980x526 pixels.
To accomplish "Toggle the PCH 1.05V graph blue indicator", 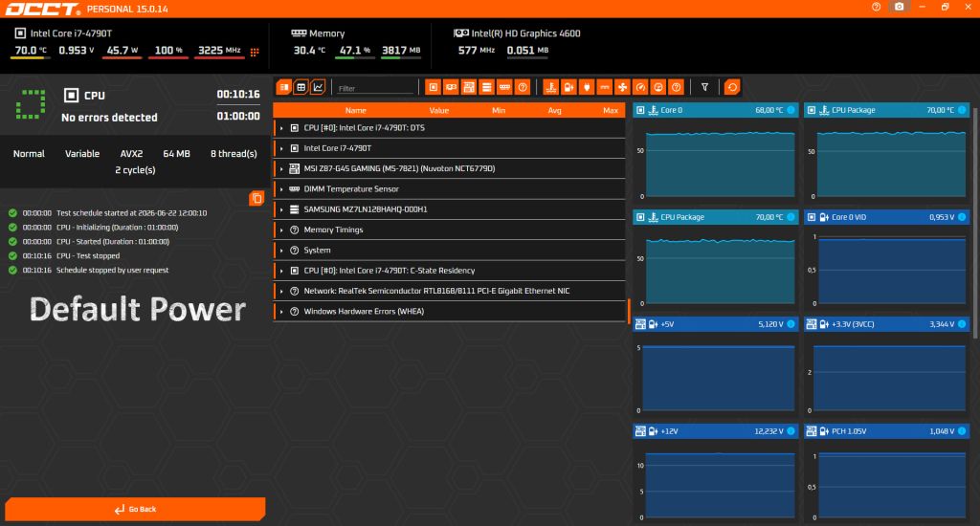I will [x=962, y=431].
